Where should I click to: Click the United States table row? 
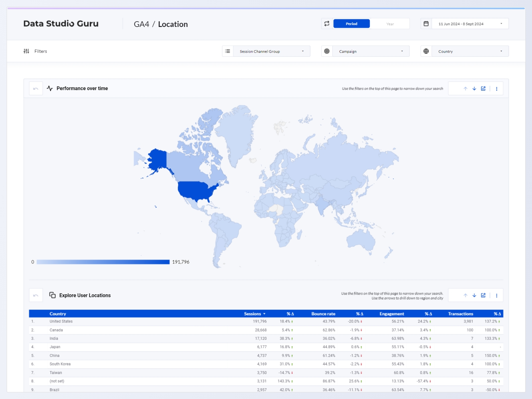tap(61, 322)
